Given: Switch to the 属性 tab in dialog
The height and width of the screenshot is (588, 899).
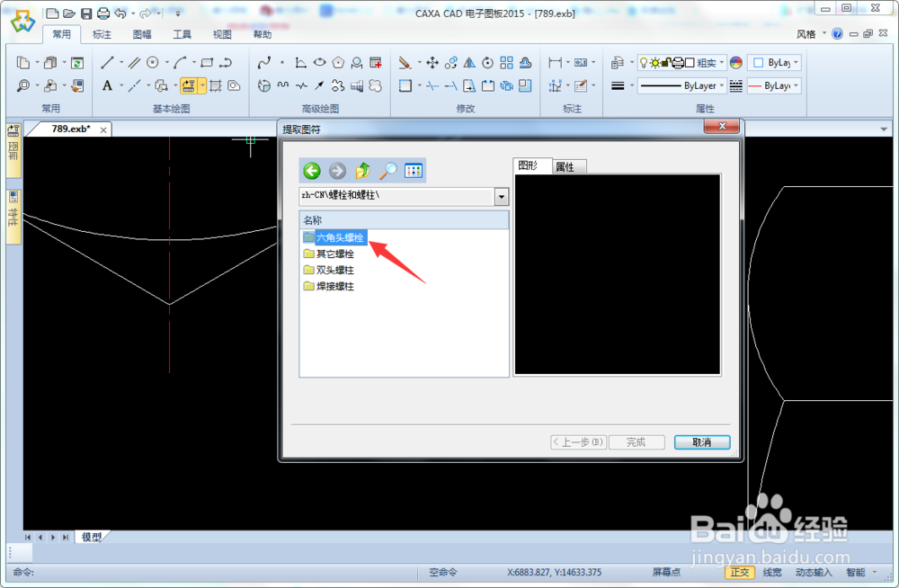Looking at the screenshot, I should [x=567, y=167].
